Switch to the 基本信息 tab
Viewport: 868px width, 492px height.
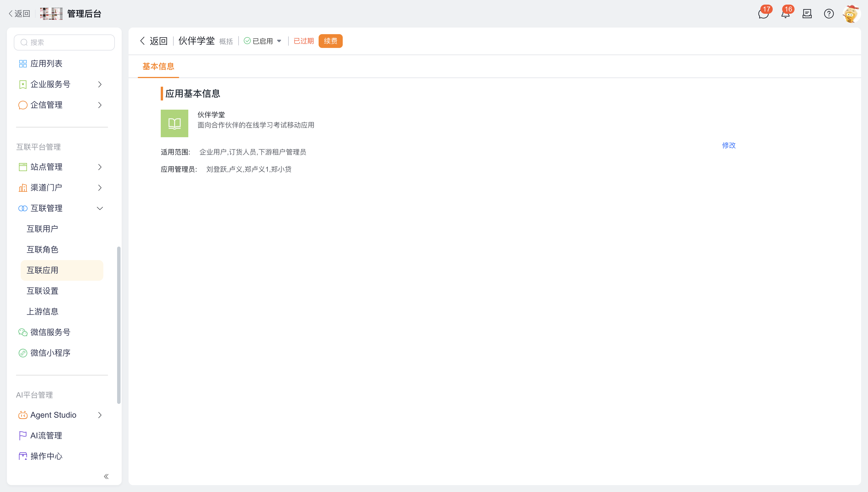tap(158, 67)
